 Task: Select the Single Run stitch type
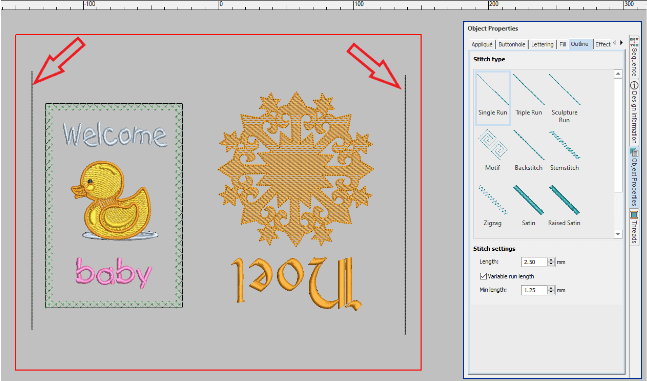493,98
